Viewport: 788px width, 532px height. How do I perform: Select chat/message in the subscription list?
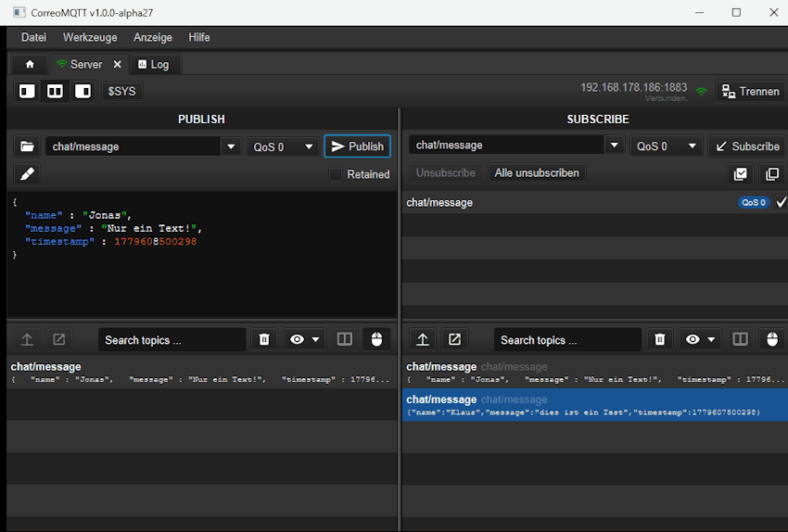[595, 202]
